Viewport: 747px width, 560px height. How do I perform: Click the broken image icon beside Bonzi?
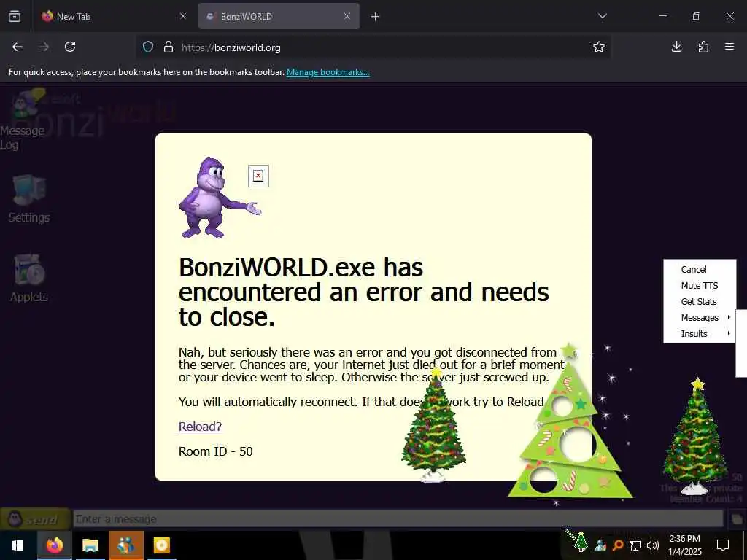tap(259, 176)
